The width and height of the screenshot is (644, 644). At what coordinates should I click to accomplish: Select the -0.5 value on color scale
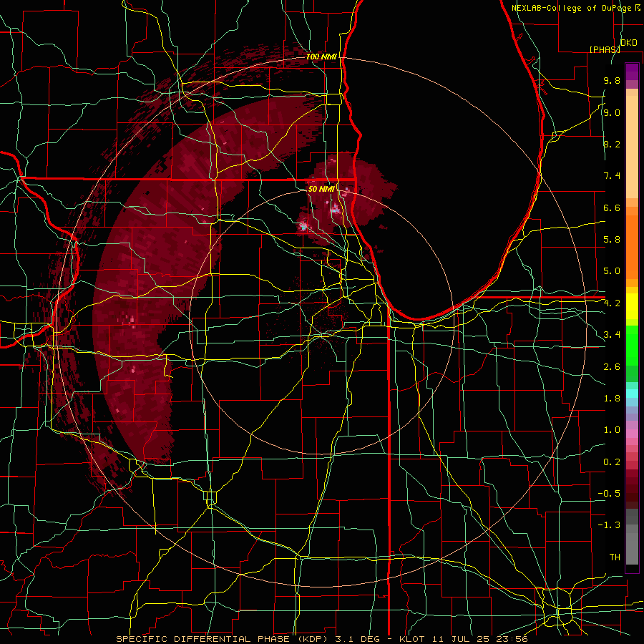point(609,494)
